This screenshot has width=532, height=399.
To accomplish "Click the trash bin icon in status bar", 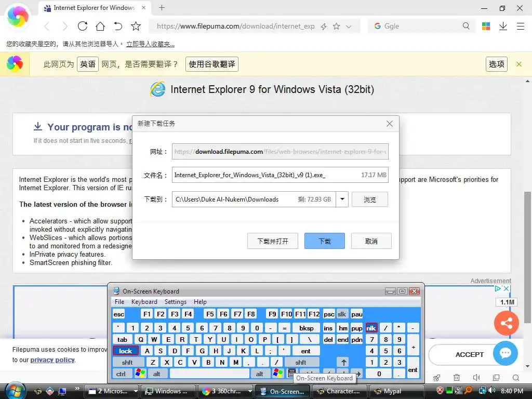I will pos(457,378).
